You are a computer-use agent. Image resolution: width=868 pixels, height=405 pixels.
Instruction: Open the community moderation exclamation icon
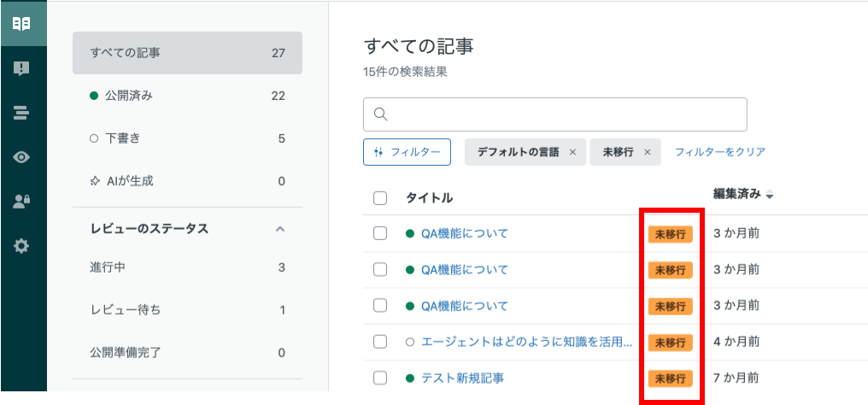21,68
